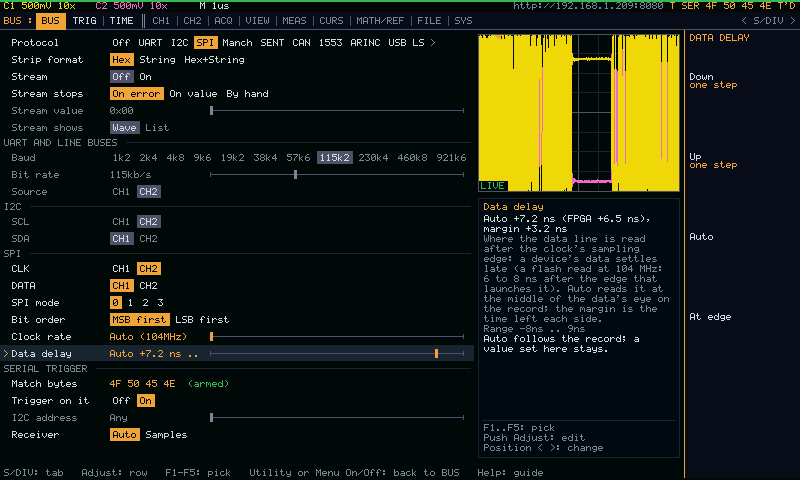Select the BUS tab
The width and height of the screenshot is (800, 480).
50,21
